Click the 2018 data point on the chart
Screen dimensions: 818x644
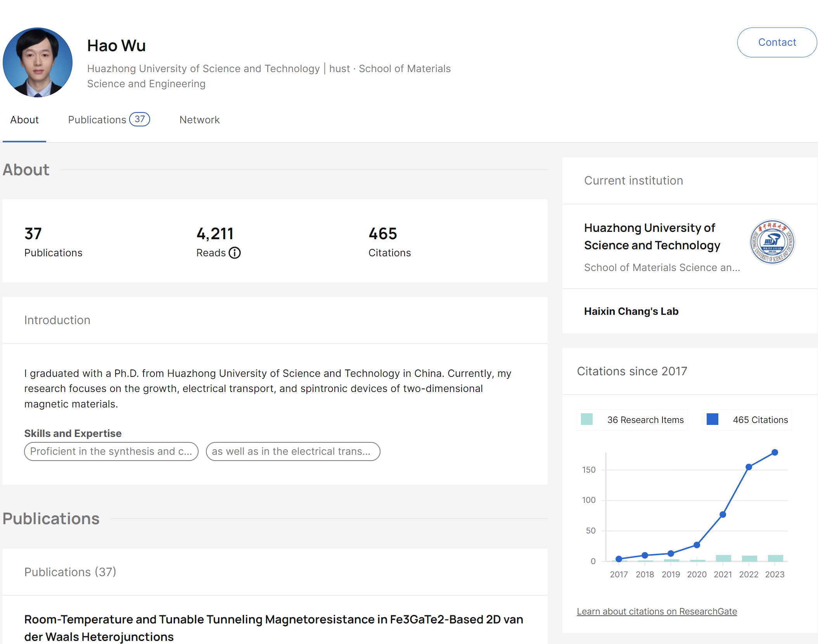coord(645,556)
